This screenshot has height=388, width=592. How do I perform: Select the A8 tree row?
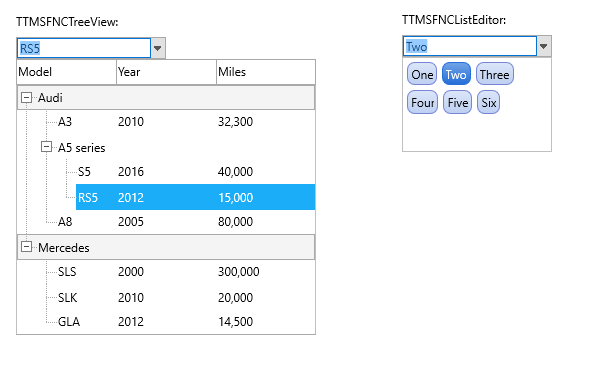tap(186, 222)
